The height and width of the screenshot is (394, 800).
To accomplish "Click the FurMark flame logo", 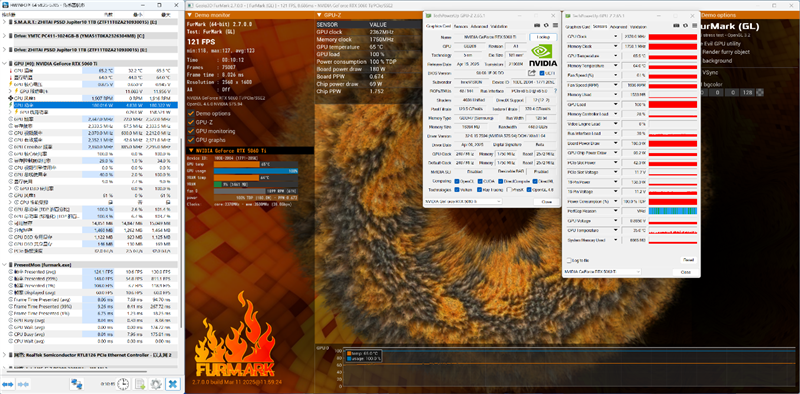I will point(235,335).
